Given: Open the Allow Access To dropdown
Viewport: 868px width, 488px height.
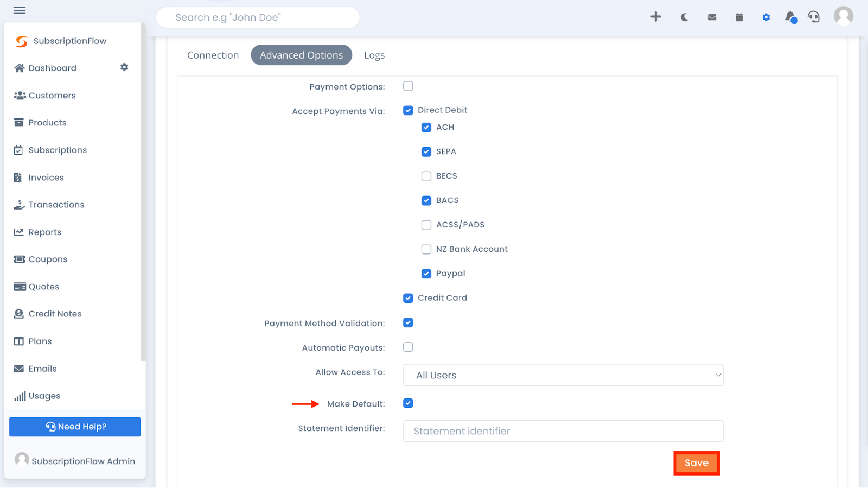Looking at the screenshot, I should [563, 375].
